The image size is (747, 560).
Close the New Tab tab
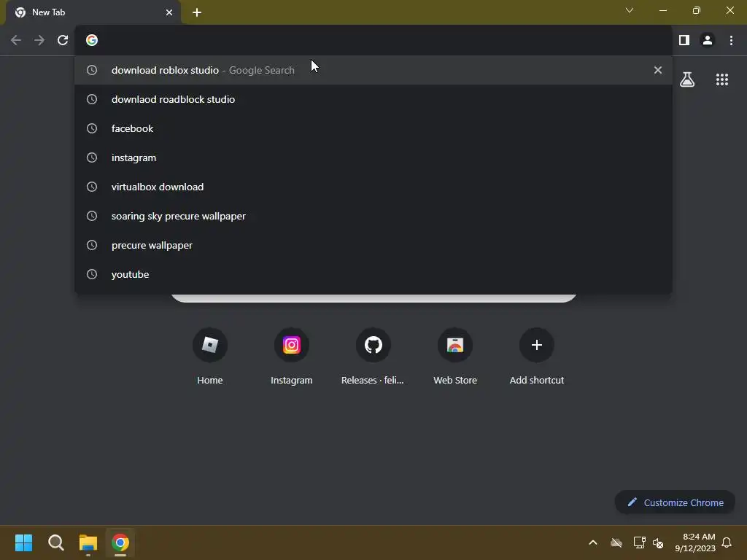click(x=169, y=12)
